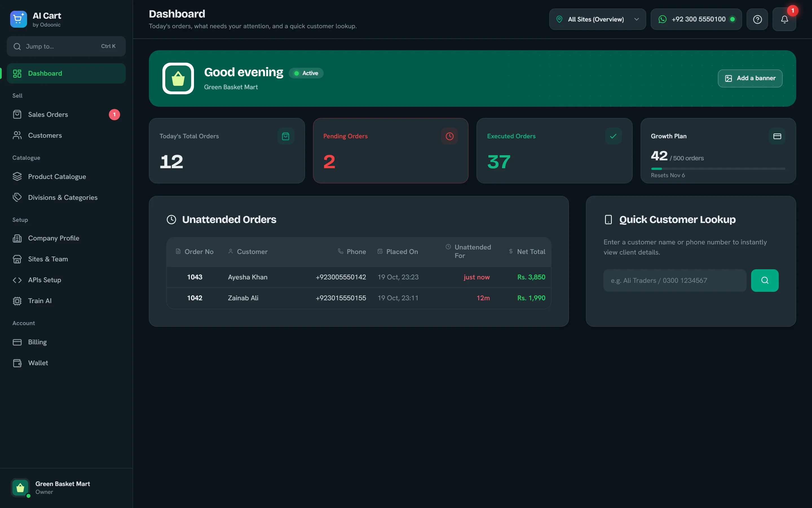The height and width of the screenshot is (508, 812).
Task: Click the shopping bag icon on Today's Total Orders
Action: tap(286, 136)
